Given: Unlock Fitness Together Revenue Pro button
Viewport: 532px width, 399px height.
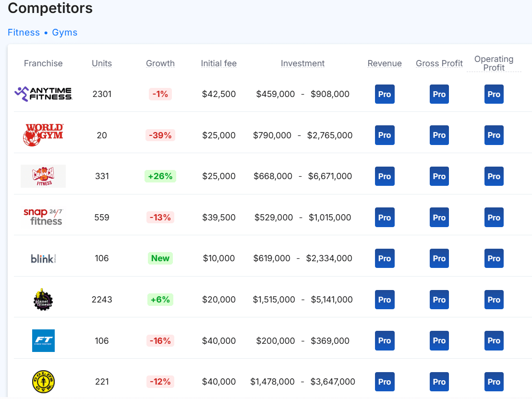Looking at the screenshot, I should [385, 340].
